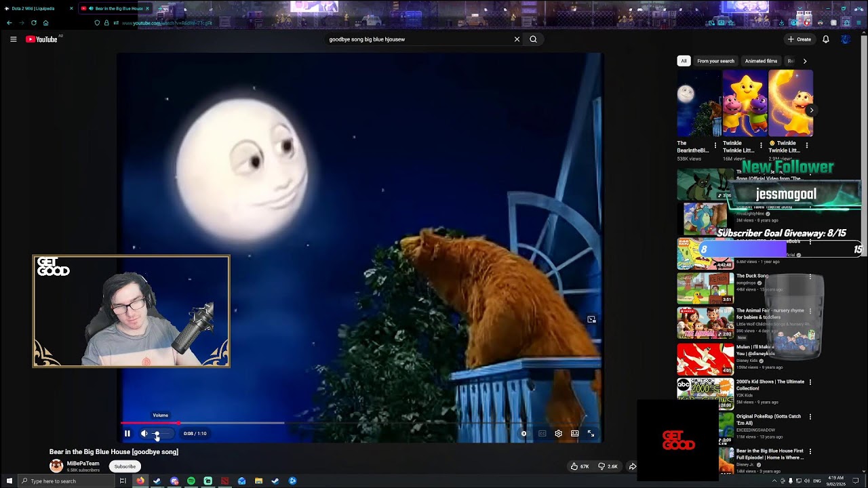Select the 'From your search' chip
The height and width of the screenshot is (488, 868).
[715, 61]
